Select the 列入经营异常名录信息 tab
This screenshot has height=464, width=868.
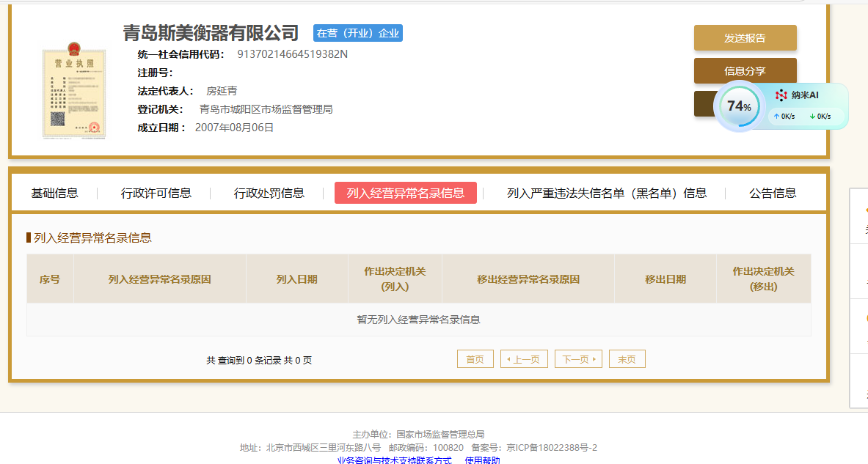[x=406, y=193]
